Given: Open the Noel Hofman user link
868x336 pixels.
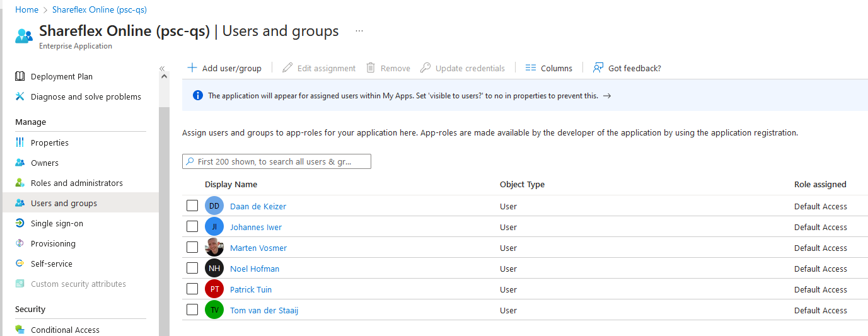Looking at the screenshot, I should pyautogui.click(x=255, y=269).
